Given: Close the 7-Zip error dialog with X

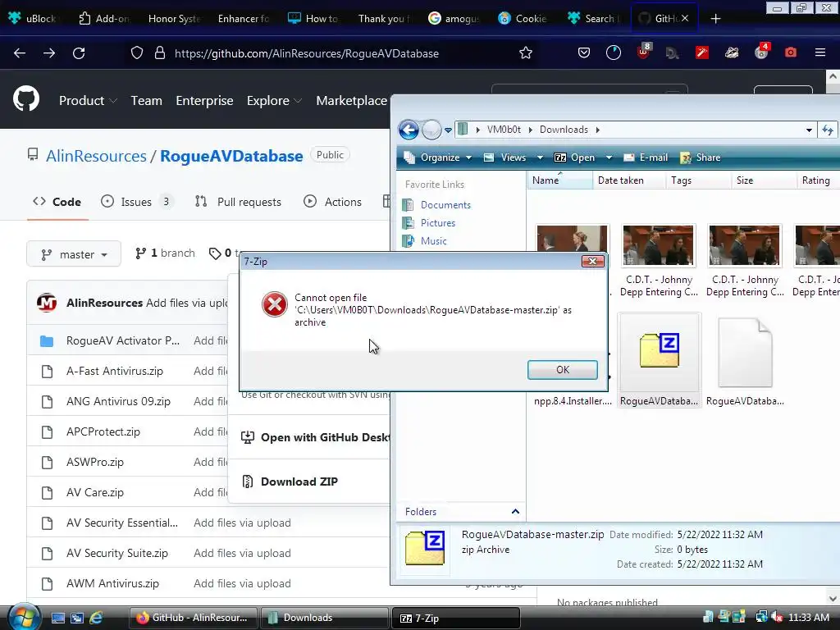Looking at the screenshot, I should click(592, 261).
